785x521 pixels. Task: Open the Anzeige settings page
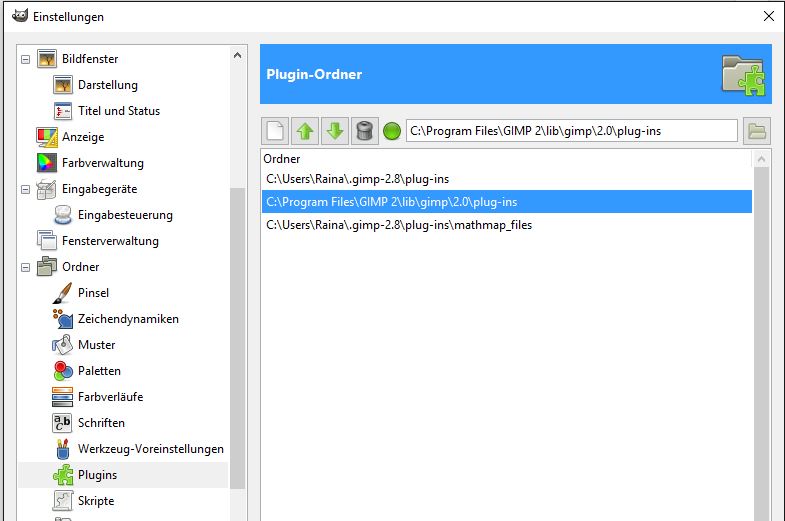83,137
